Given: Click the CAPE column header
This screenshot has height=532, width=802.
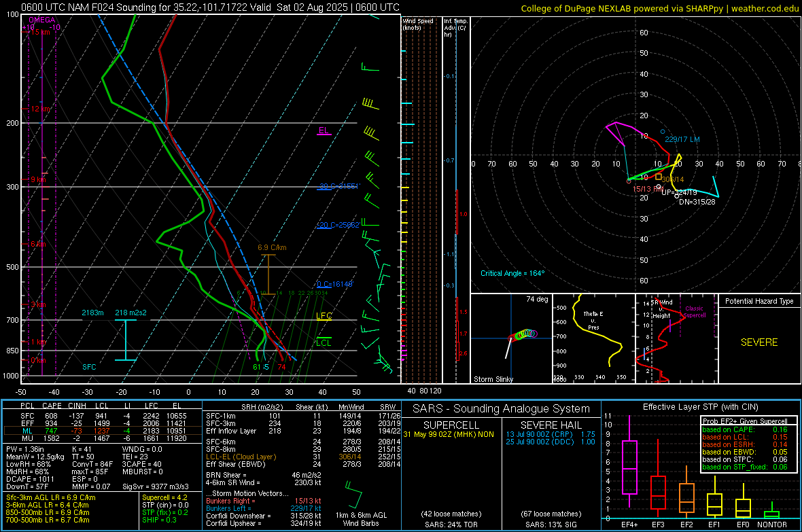Looking at the screenshot, I should tap(52, 406).
